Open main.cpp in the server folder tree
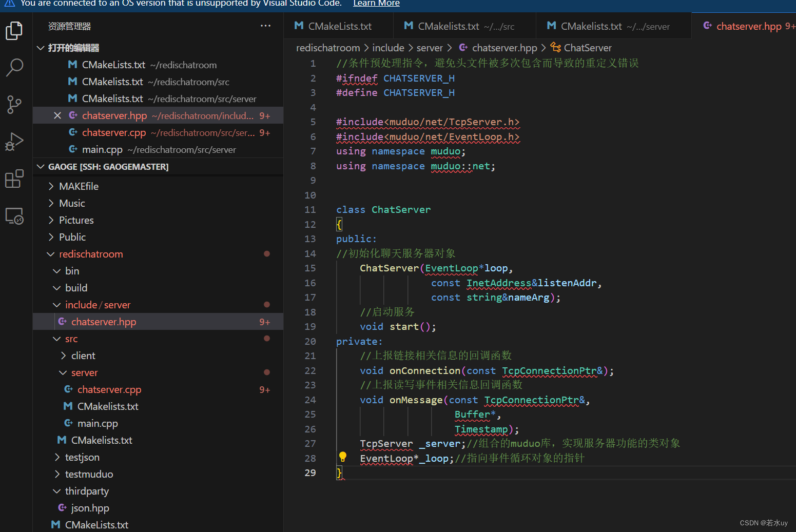 [x=98, y=423]
